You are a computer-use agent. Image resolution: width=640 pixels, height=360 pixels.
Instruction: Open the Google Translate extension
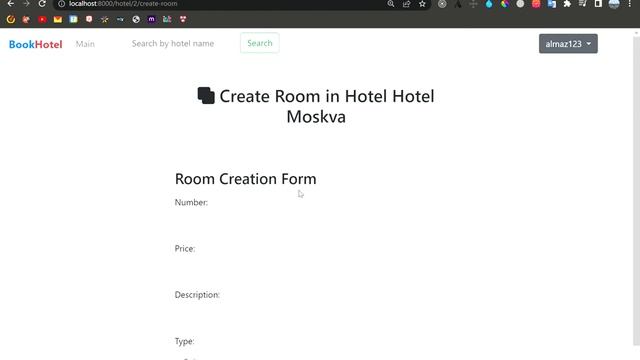point(552,4)
